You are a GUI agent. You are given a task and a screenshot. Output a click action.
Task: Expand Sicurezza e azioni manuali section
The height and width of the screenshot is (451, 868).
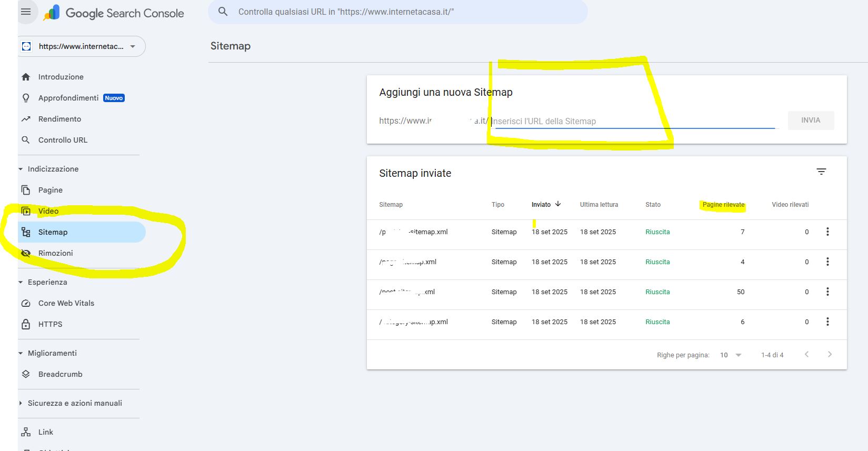click(x=70, y=403)
